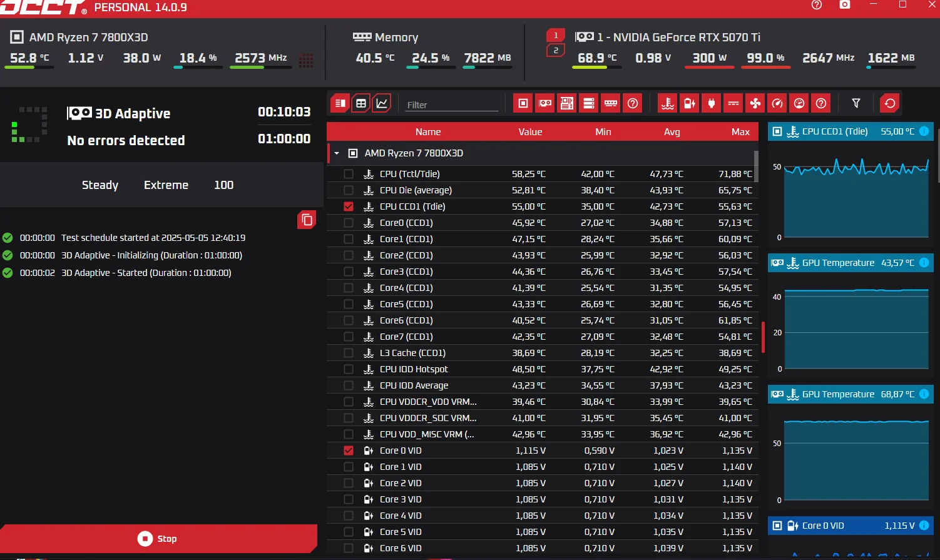The image size is (940, 560).
Task: Select the L3 Cache (CCD1) checkbox
Action: [x=349, y=353]
